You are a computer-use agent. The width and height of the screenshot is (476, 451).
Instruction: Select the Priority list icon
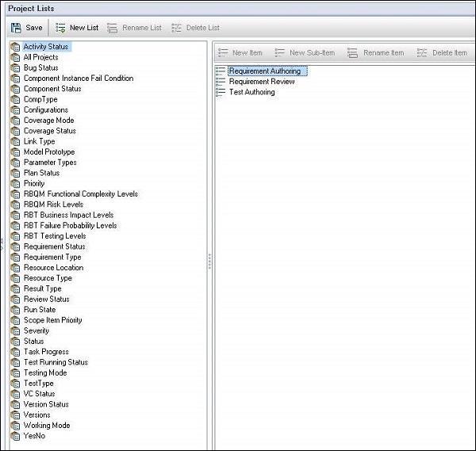(x=15, y=183)
